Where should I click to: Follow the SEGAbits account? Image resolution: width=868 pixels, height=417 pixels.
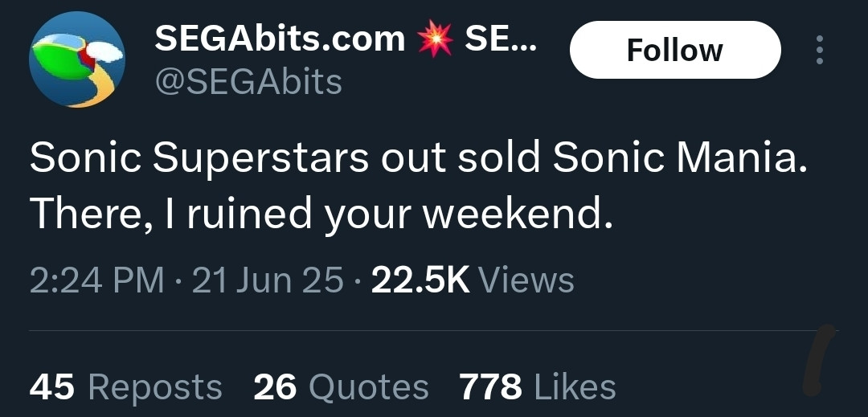tap(675, 50)
